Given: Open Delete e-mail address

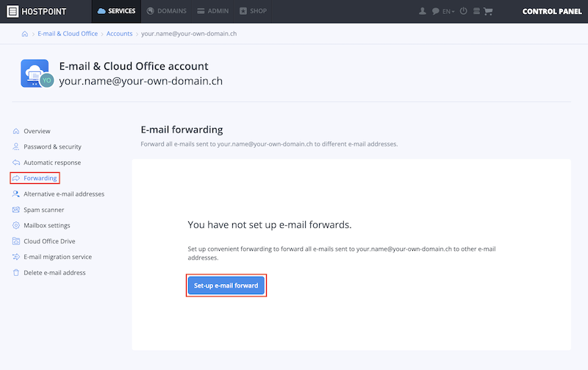Looking at the screenshot, I should pyautogui.click(x=54, y=273).
